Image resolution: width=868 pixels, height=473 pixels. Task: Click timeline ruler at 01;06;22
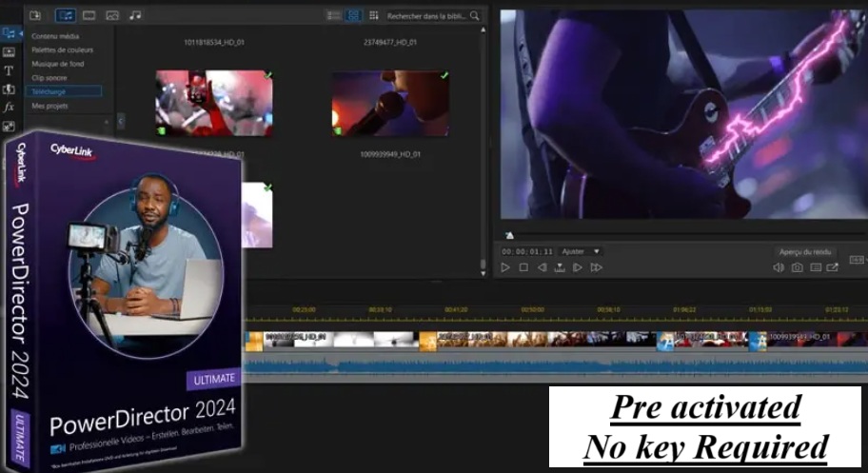[684, 310]
